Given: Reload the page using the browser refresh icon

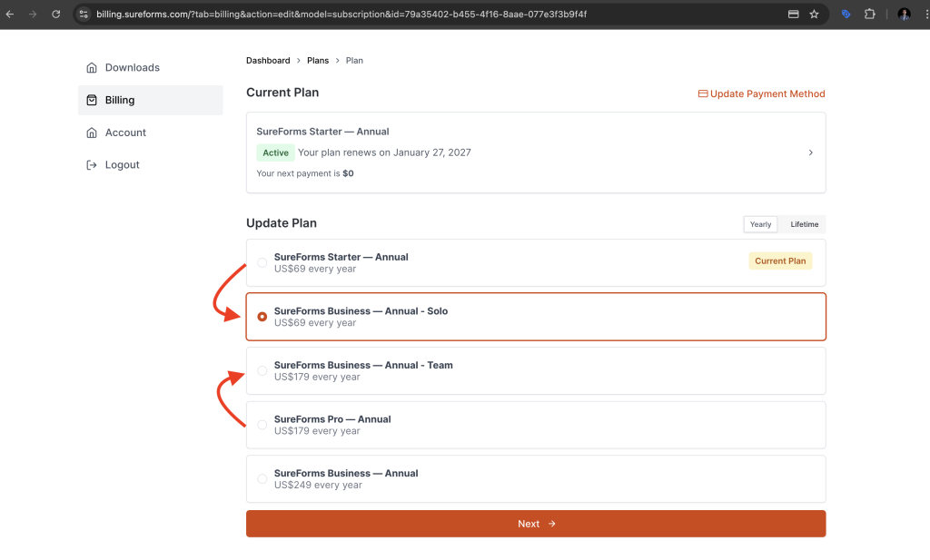Looking at the screenshot, I should 56,15.
